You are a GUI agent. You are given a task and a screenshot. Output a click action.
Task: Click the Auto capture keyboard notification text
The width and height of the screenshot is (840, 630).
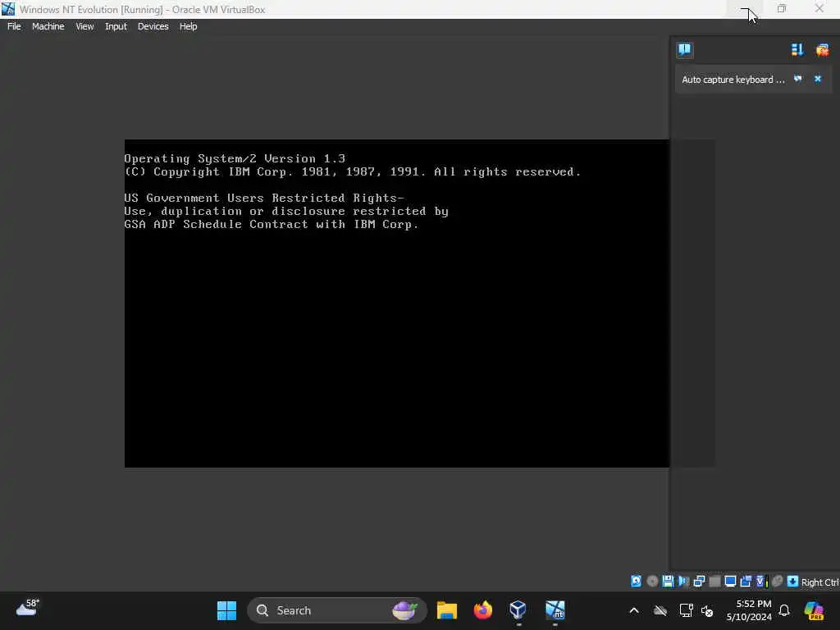(x=733, y=80)
